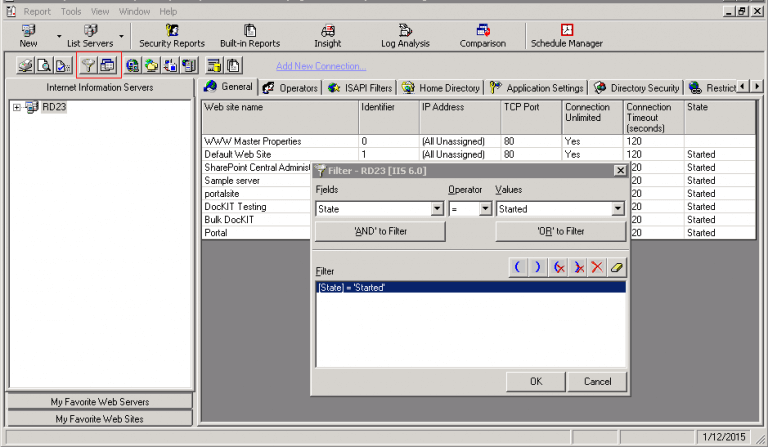Image resolution: width=768 pixels, height=447 pixels.
Task: Click the 'OR' to Filter button
Action: (x=561, y=231)
